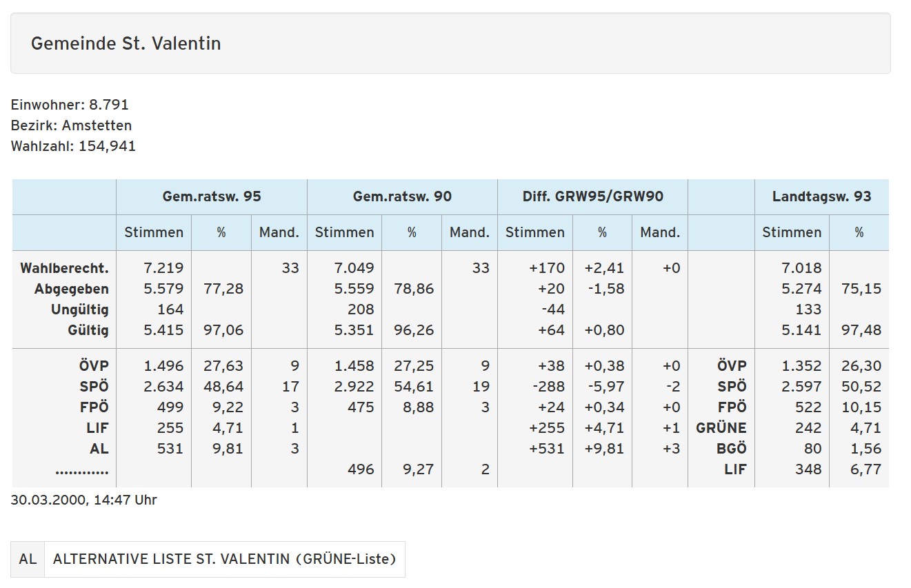Select the Gem.ratsw. 90 column header
This screenshot has width=911, height=588.
402,196
